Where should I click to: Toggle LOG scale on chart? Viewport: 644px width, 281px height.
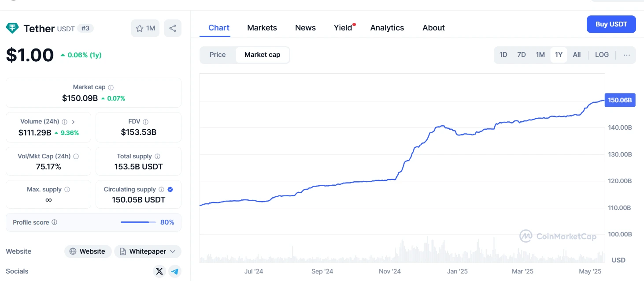click(x=602, y=55)
